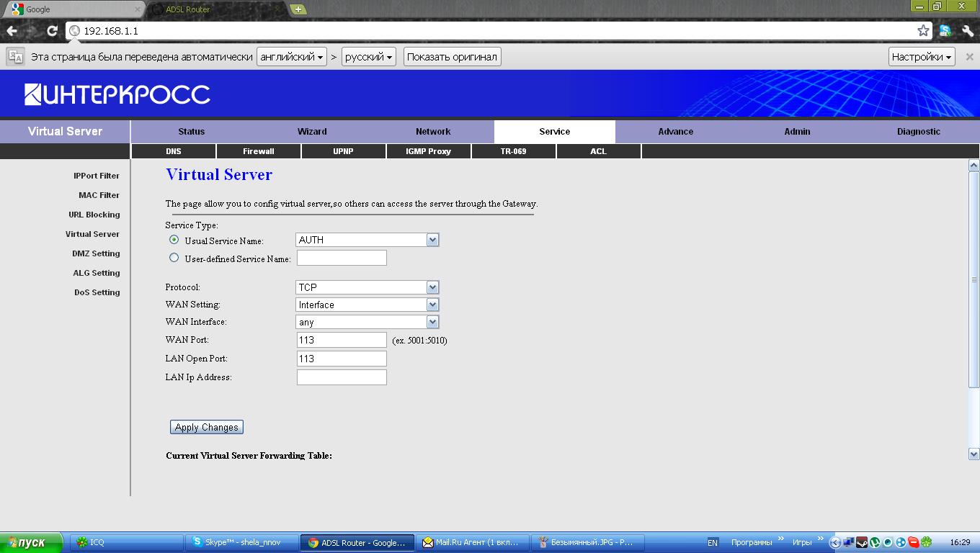
Task: Click Steam icon in system tray
Action: pyautogui.click(x=862, y=542)
